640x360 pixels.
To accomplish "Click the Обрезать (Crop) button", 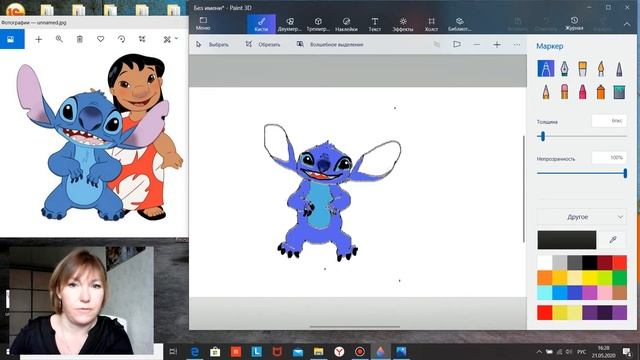I will click(x=262, y=44).
